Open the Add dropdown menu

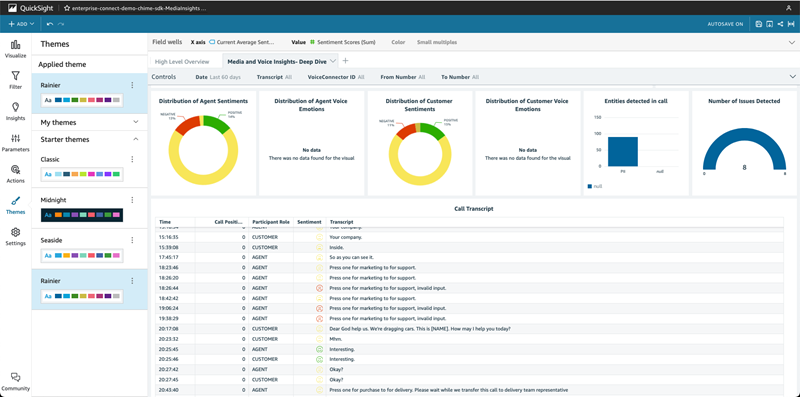[x=21, y=24]
